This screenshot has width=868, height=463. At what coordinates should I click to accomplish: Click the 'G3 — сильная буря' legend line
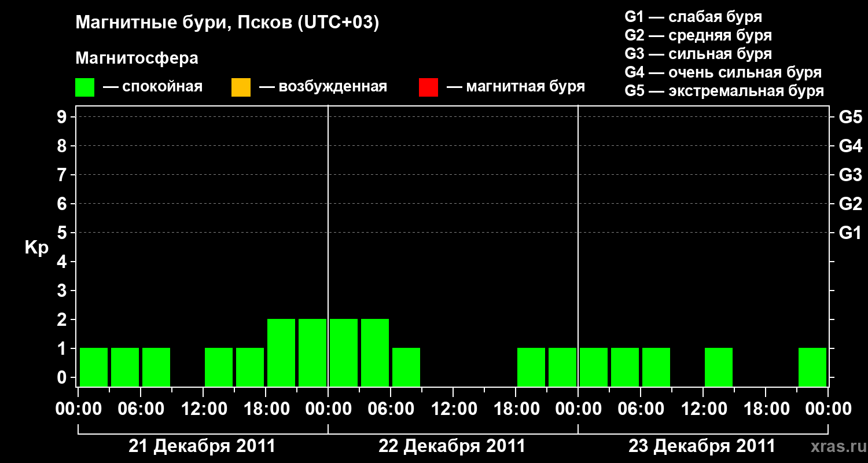point(698,54)
